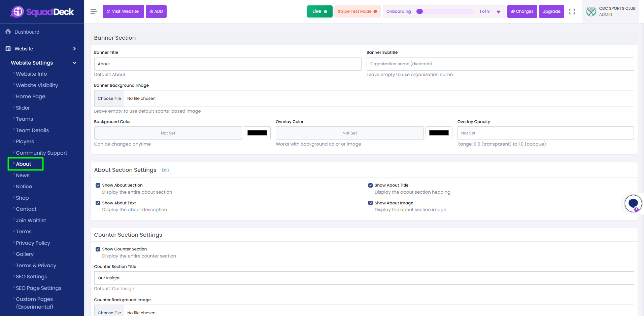Click the ADD button
644x316 pixels.
tap(156, 11)
